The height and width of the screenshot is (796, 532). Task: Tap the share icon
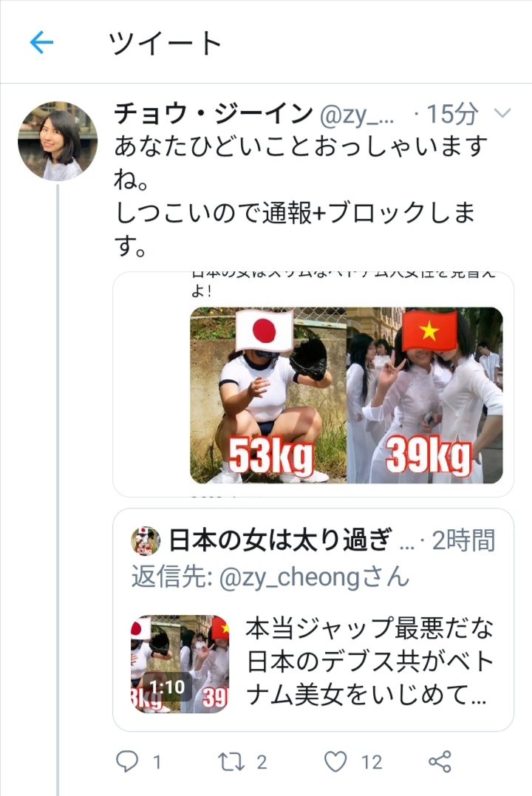[440, 761]
